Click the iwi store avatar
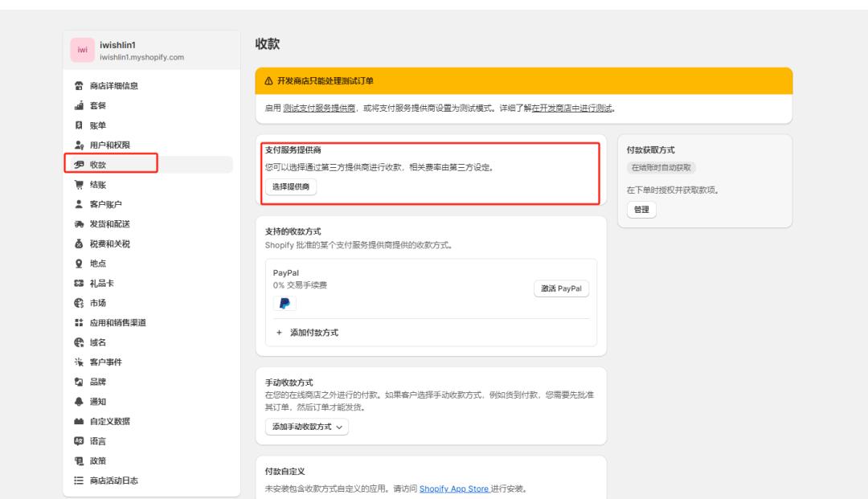The height and width of the screenshot is (499, 868). pyautogui.click(x=83, y=50)
